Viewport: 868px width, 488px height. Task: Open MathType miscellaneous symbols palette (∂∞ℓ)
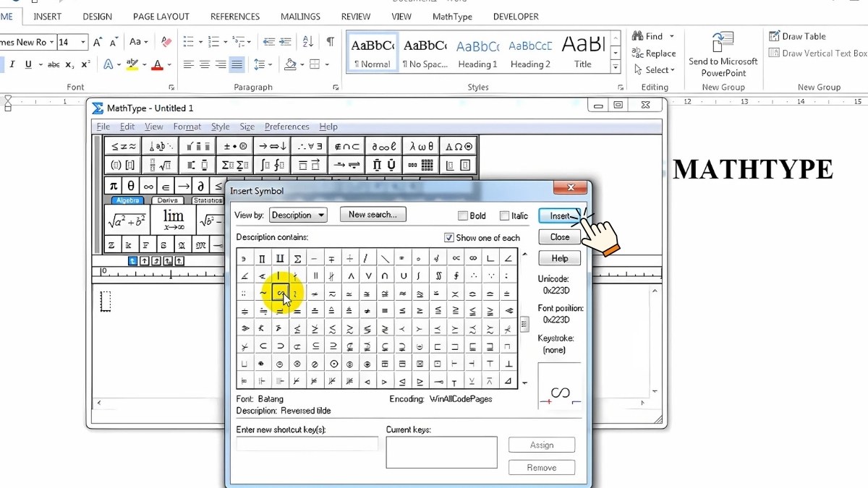(383, 146)
